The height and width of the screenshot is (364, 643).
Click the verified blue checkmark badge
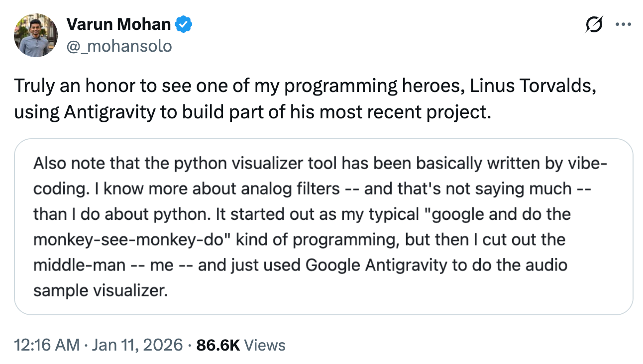pyautogui.click(x=183, y=23)
